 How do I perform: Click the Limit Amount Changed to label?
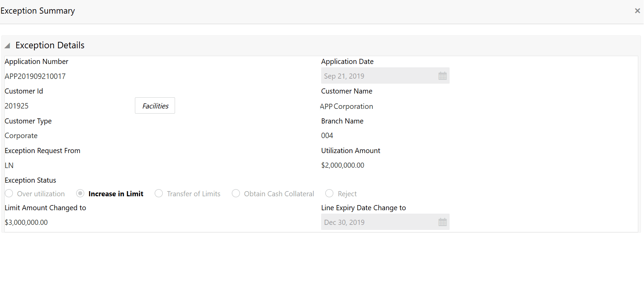pos(45,208)
